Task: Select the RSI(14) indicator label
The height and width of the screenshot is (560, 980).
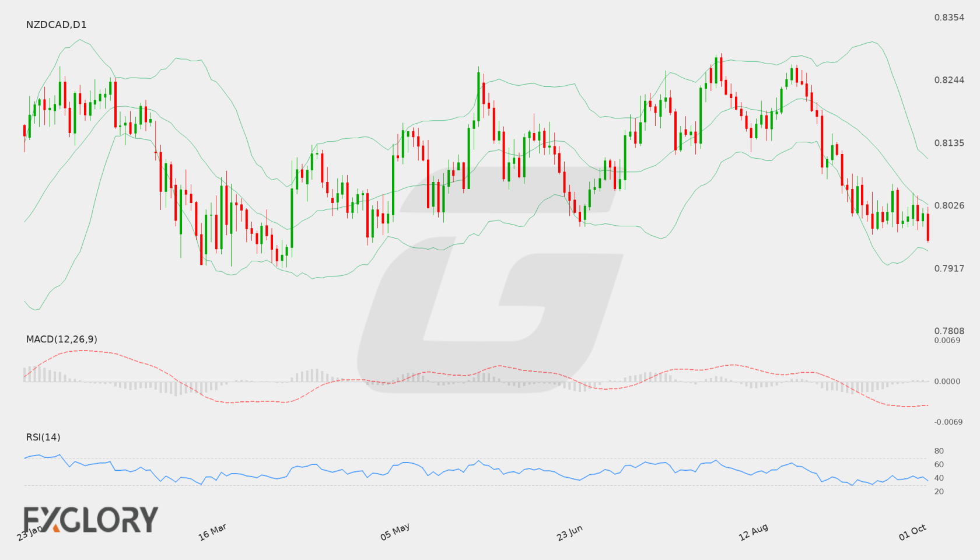Action: click(43, 437)
